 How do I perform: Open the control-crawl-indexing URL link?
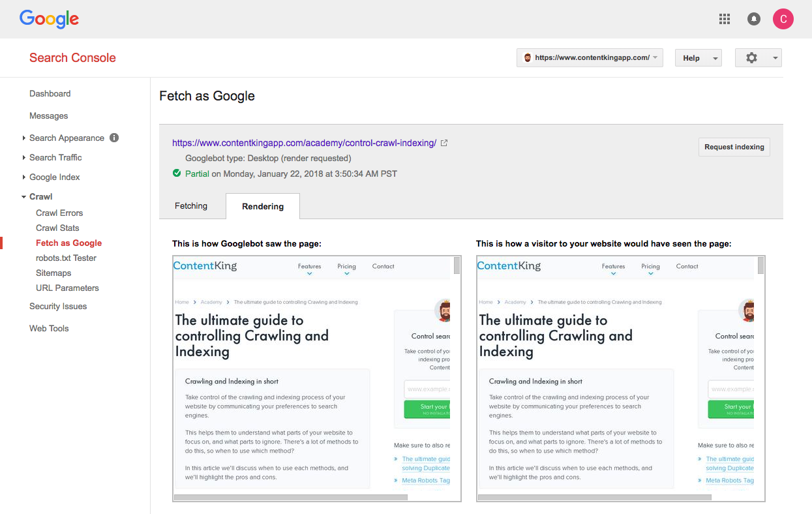coord(304,143)
